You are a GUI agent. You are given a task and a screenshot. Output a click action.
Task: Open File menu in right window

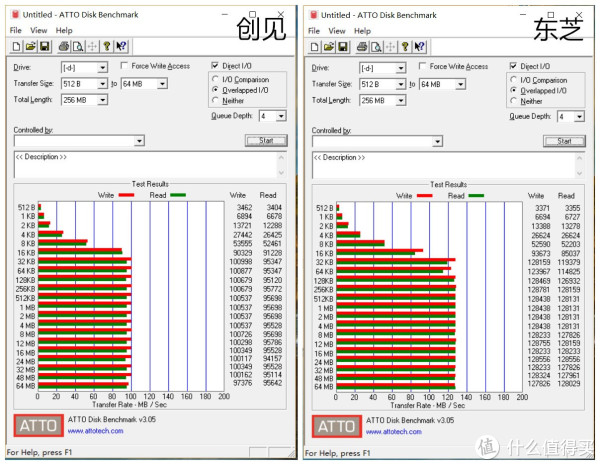click(314, 31)
